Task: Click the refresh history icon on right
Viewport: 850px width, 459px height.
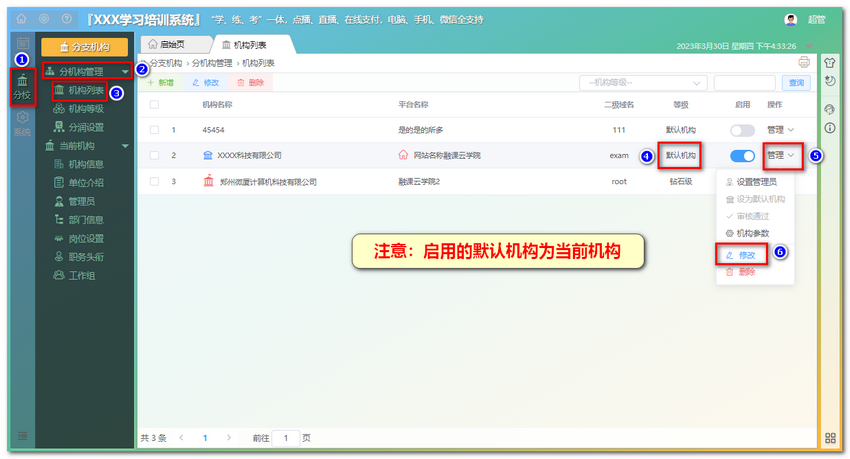Action: point(829,81)
